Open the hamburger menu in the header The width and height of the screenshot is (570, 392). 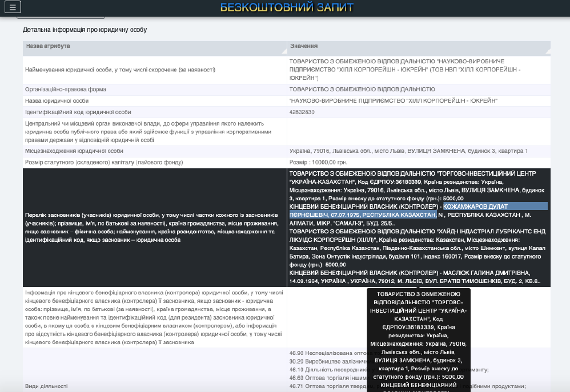coord(13,7)
